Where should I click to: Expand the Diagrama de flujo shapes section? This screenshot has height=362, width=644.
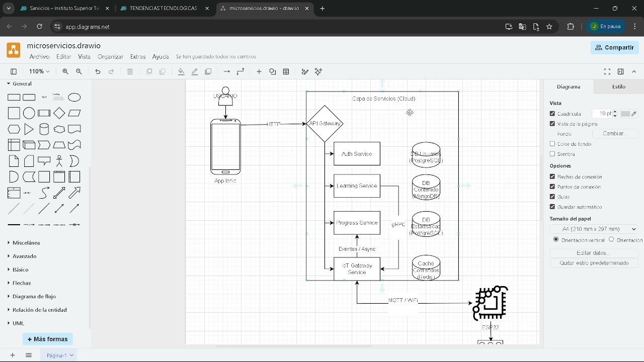pos(34,297)
